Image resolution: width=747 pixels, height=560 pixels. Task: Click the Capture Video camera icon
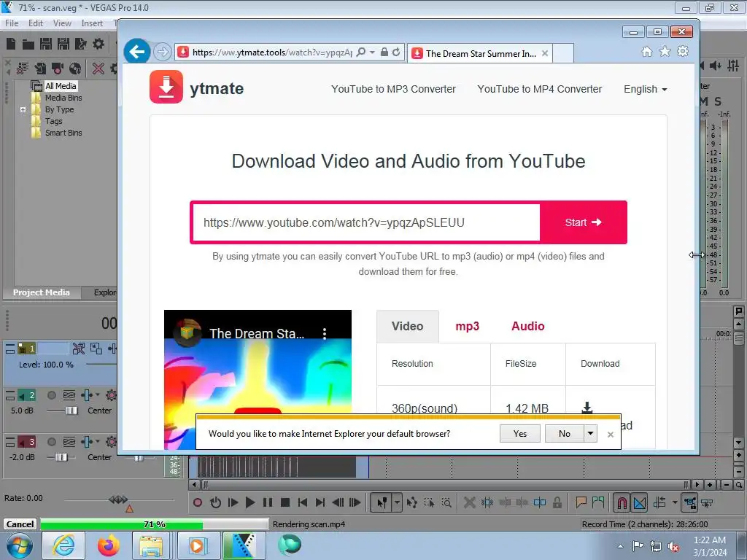57,69
